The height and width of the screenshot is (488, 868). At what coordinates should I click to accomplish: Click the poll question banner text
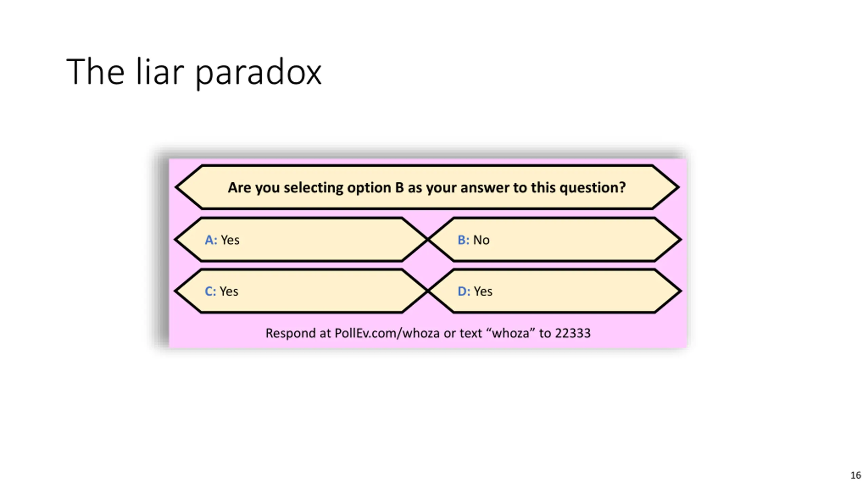tap(427, 187)
